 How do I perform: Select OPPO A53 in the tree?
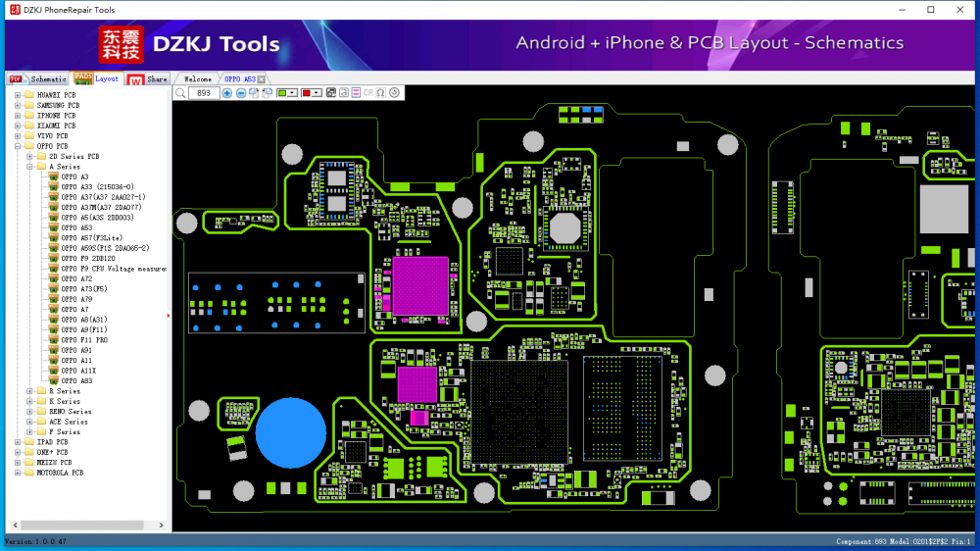point(76,227)
